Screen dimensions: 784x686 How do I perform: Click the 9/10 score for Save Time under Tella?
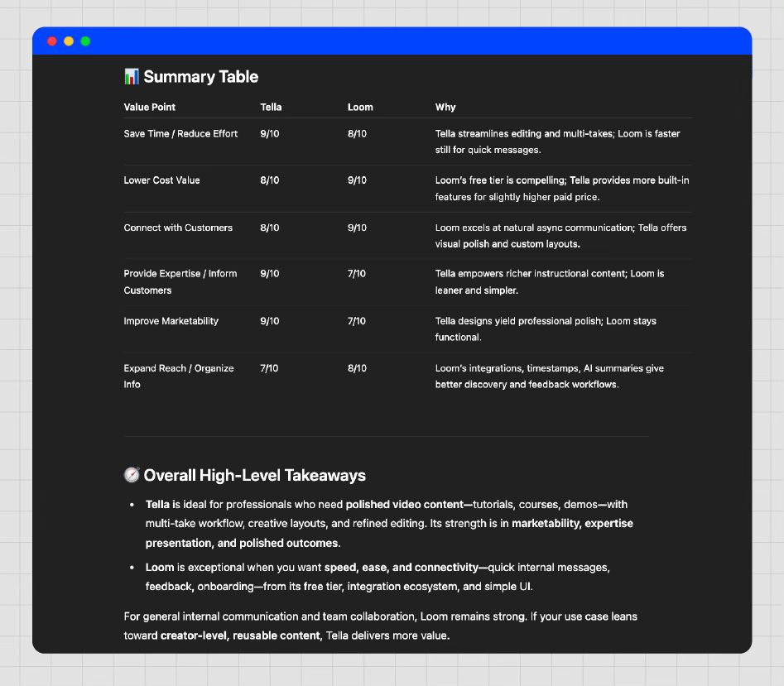pos(269,133)
